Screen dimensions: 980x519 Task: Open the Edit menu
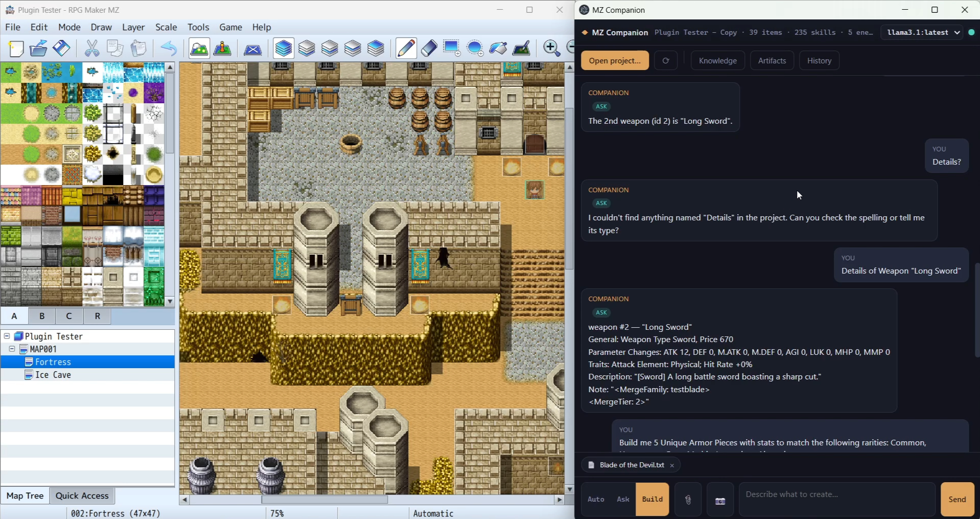pyautogui.click(x=39, y=27)
